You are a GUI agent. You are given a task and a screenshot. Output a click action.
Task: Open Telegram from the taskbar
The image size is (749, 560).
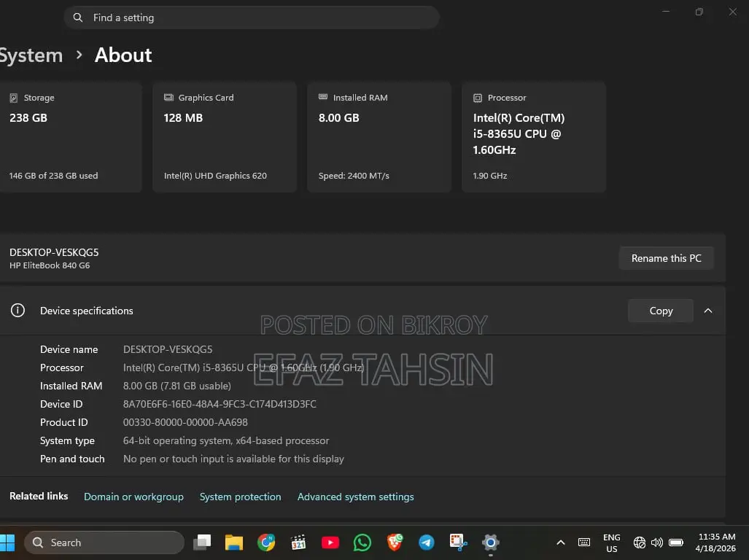(427, 542)
